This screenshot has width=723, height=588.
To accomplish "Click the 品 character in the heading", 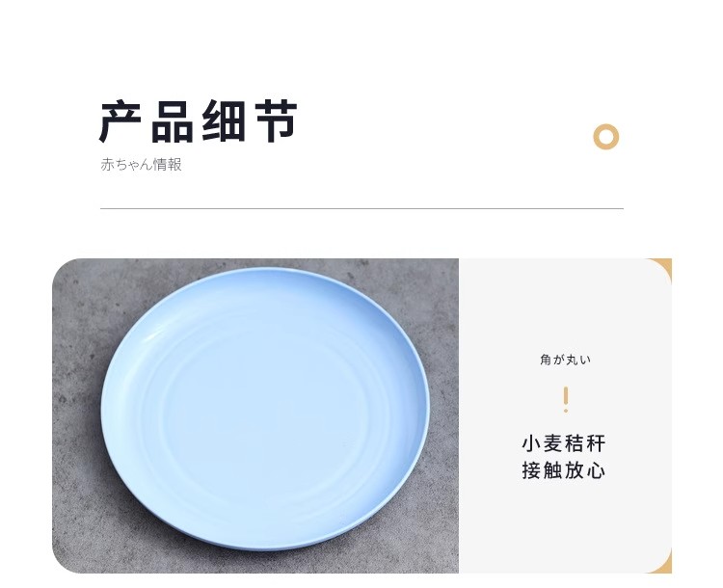I will click(172, 121).
